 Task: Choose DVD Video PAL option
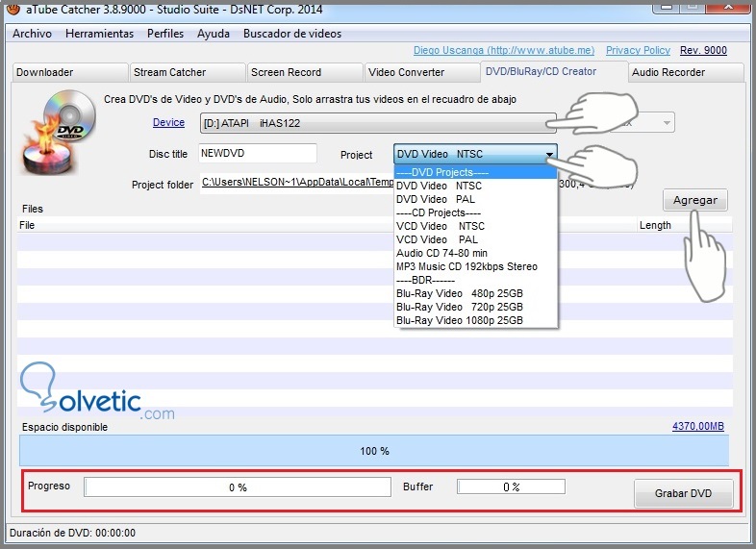click(x=475, y=199)
